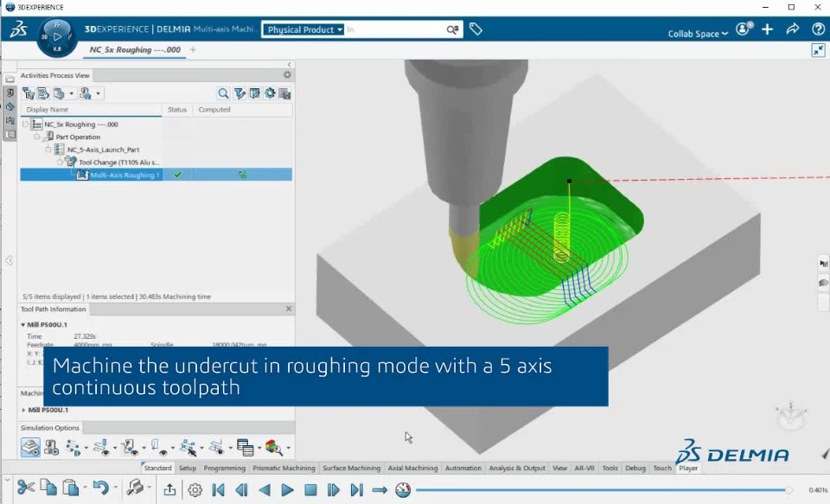
Task: Toggle the tool axis visibility eye icon
Action: pyautogui.click(x=130, y=448)
